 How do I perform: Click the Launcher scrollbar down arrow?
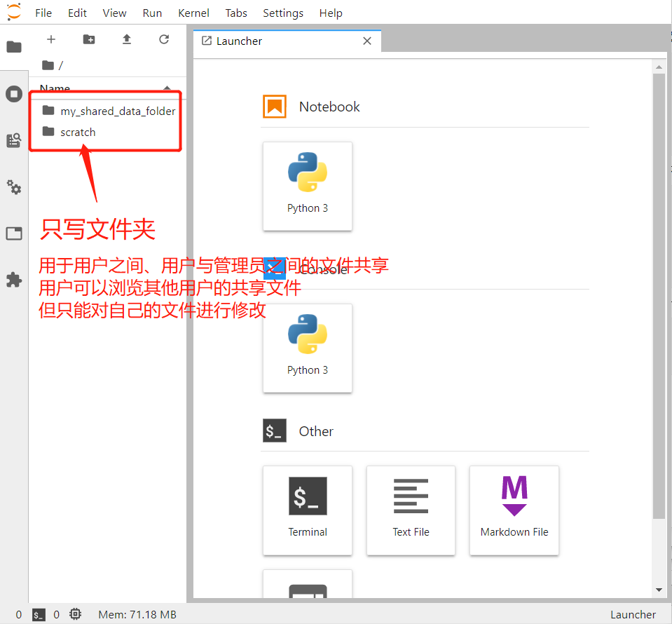point(659,590)
